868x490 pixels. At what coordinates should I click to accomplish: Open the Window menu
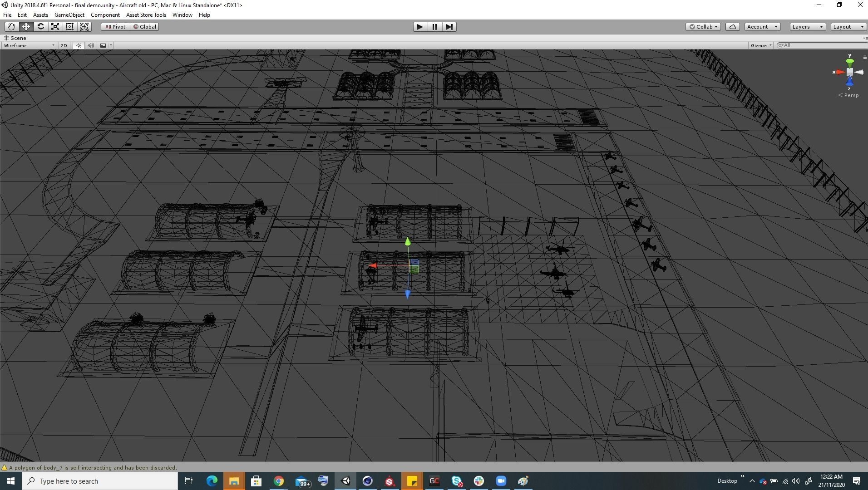pyautogui.click(x=182, y=15)
